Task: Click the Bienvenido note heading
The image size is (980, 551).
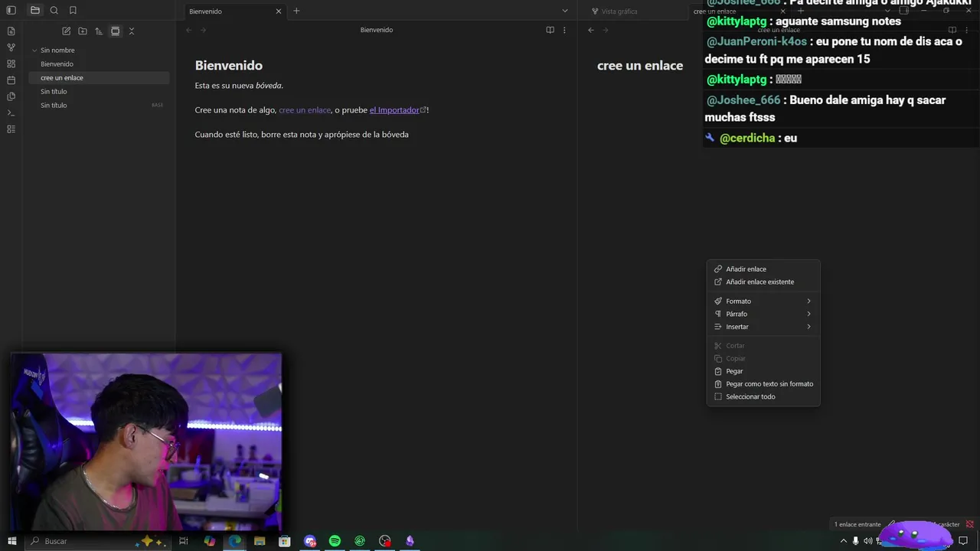Action: pyautogui.click(x=229, y=66)
